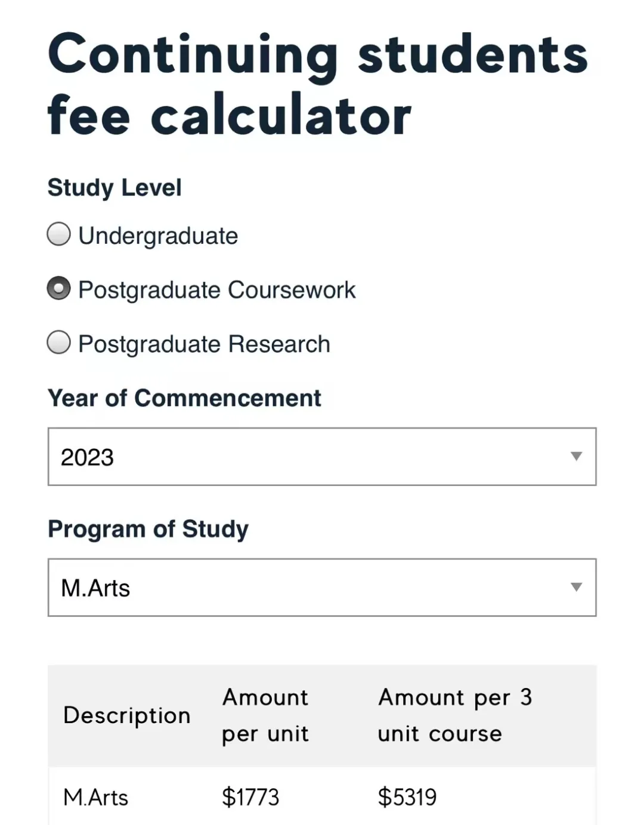Click the Program of Study label
Screen dimensions: 644x825
tap(148, 529)
